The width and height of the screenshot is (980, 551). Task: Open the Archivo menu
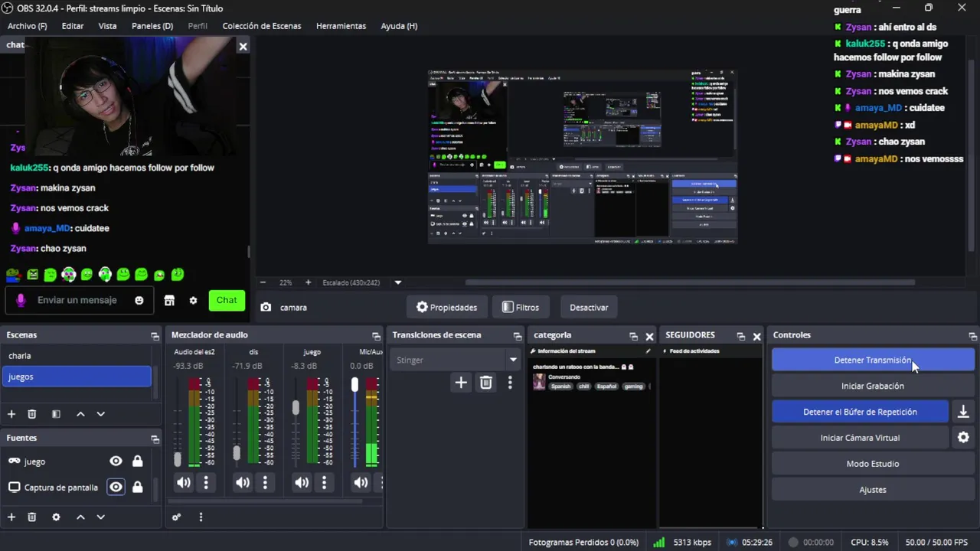[27, 26]
